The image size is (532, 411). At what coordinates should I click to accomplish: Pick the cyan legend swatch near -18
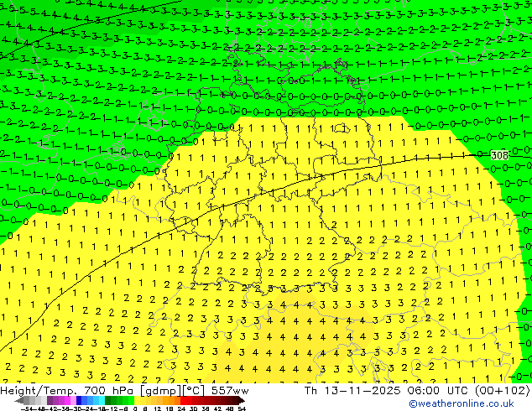(x=102, y=401)
